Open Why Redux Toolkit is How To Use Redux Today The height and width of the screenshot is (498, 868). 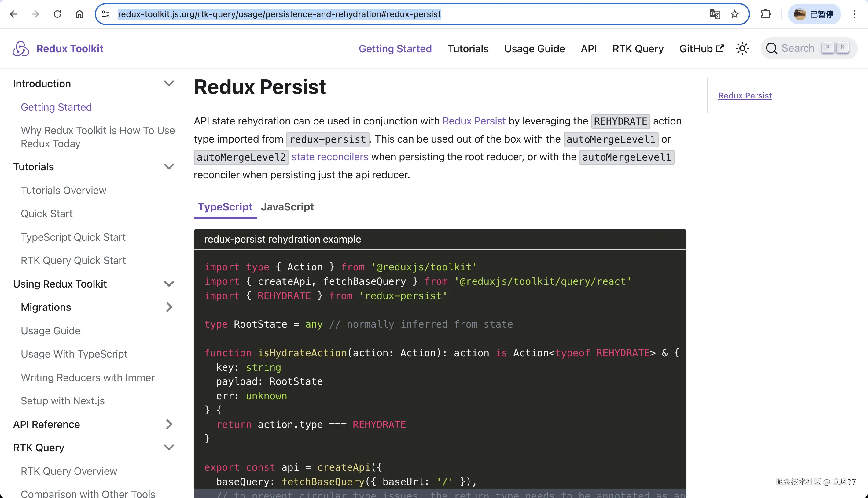pyautogui.click(x=98, y=137)
